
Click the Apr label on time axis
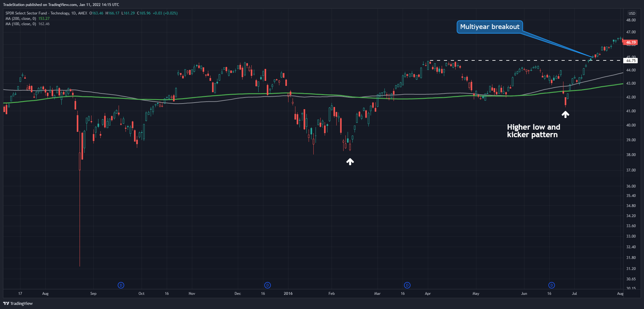[x=428, y=294]
